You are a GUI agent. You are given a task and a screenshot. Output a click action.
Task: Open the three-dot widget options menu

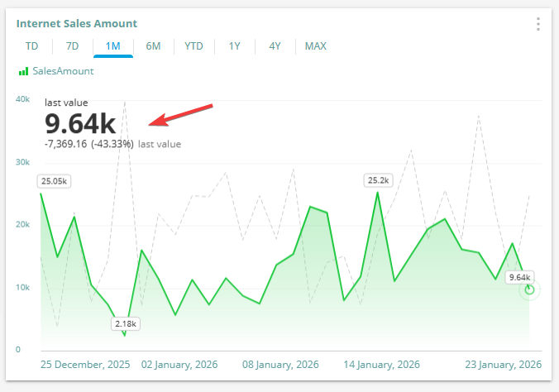pos(538,24)
